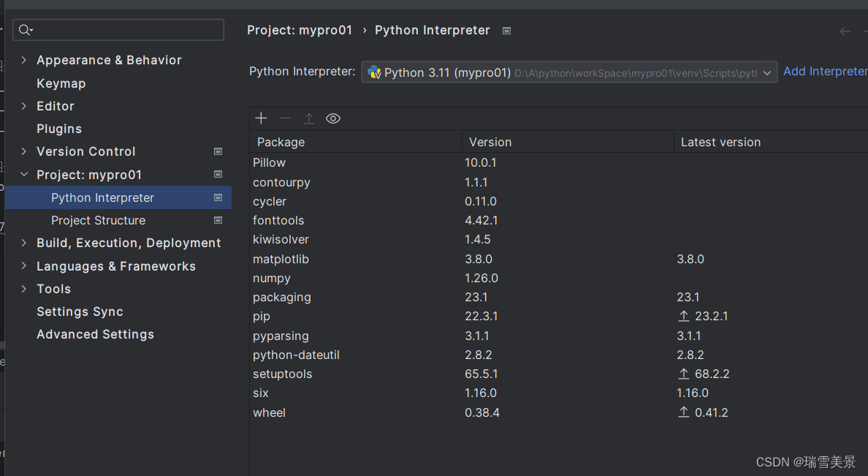Image resolution: width=868 pixels, height=476 pixels.
Task: Click upgrade arrow next to pip 23.2.1
Action: click(684, 316)
